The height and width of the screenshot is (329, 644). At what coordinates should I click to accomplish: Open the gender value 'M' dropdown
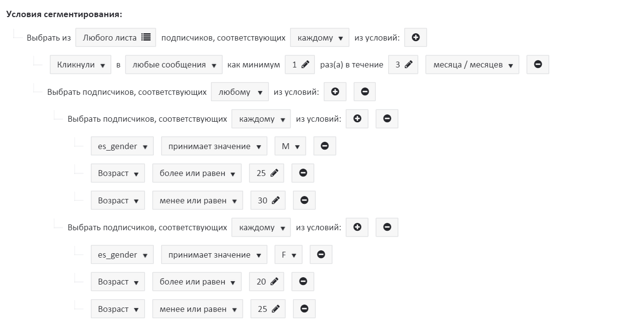click(290, 146)
